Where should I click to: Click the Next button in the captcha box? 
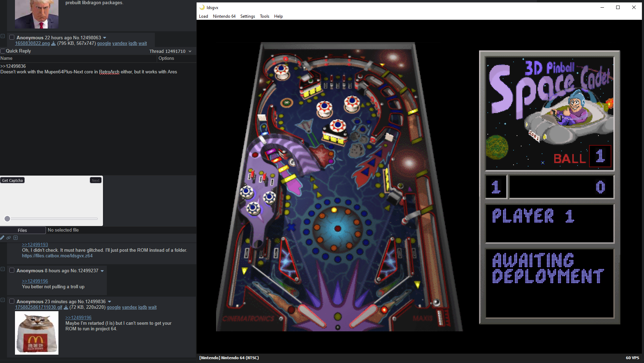[x=96, y=180]
